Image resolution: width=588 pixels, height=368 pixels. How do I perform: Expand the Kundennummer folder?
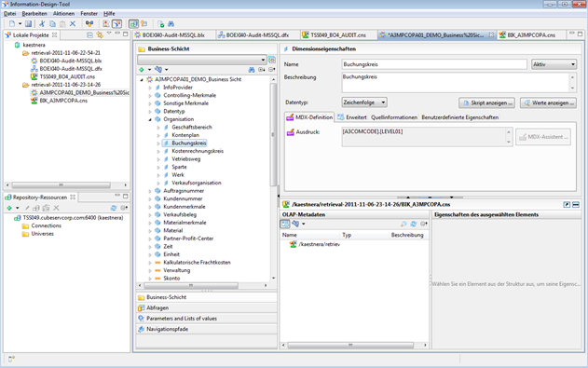(x=150, y=199)
